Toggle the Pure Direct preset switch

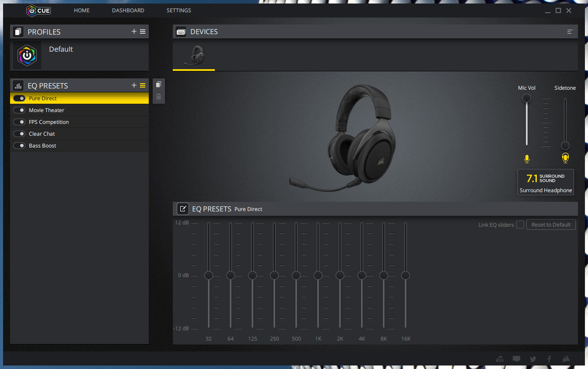pyautogui.click(x=19, y=98)
